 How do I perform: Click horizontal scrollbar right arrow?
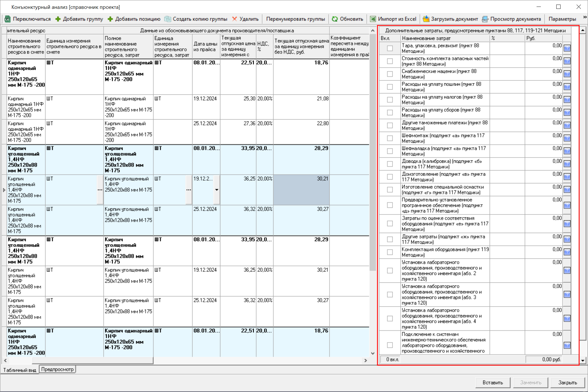(x=366, y=361)
